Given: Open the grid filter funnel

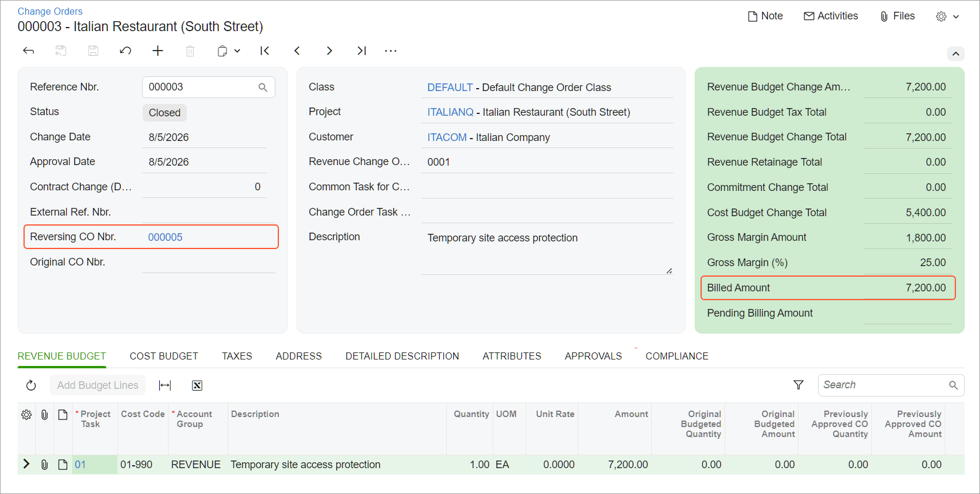Looking at the screenshot, I should click(x=799, y=385).
